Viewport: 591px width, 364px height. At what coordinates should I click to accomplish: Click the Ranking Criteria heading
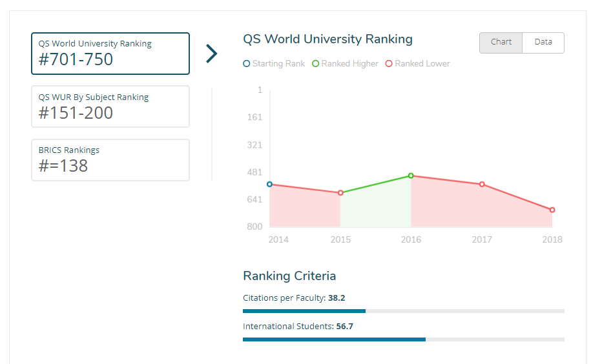pyautogui.click(x=289, y=276)
